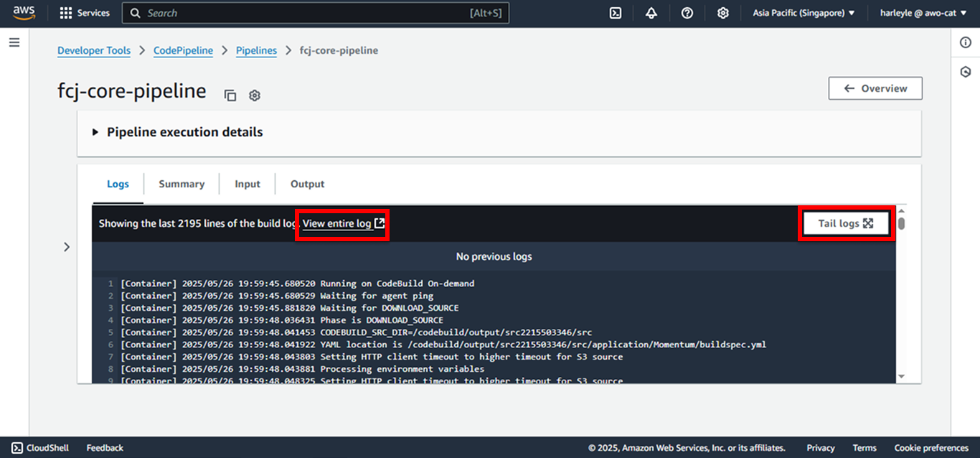The image size is (980, 458).
Task: Click log line 'Waiting for agent ping'
Action: tap(278, 296)
